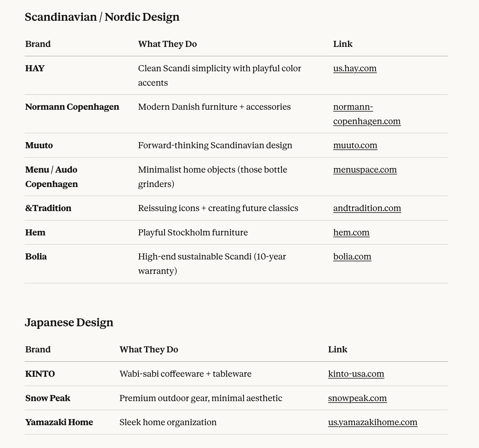Click the Japanese Design heading
The width and height of the screenshot is (479, 448).
click(69, 323)
